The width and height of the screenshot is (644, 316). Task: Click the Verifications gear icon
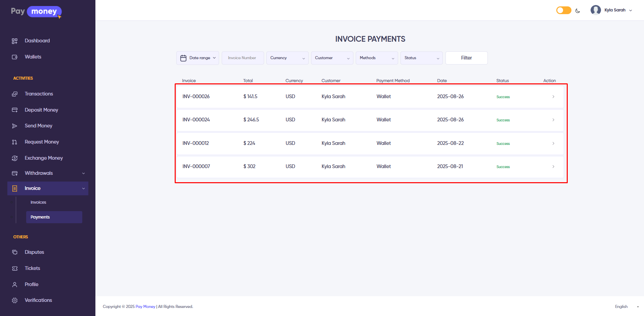coord(14,300)
